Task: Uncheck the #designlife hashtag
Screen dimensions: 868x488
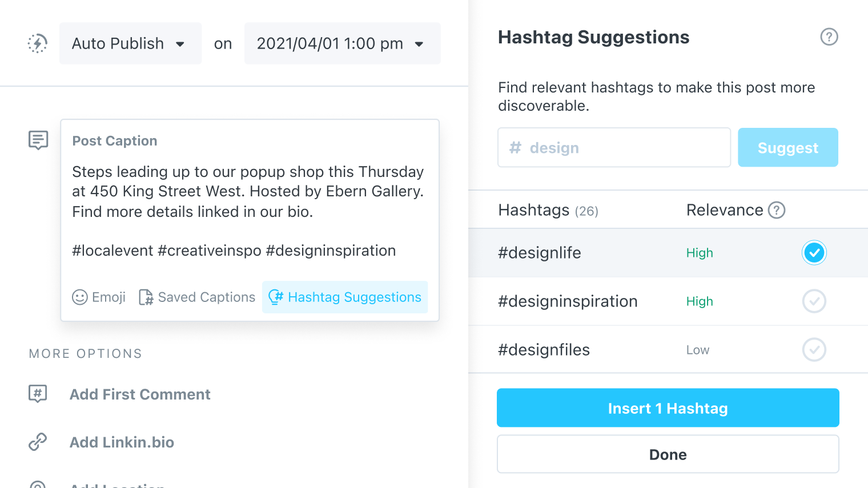Action: click(814, 253)
